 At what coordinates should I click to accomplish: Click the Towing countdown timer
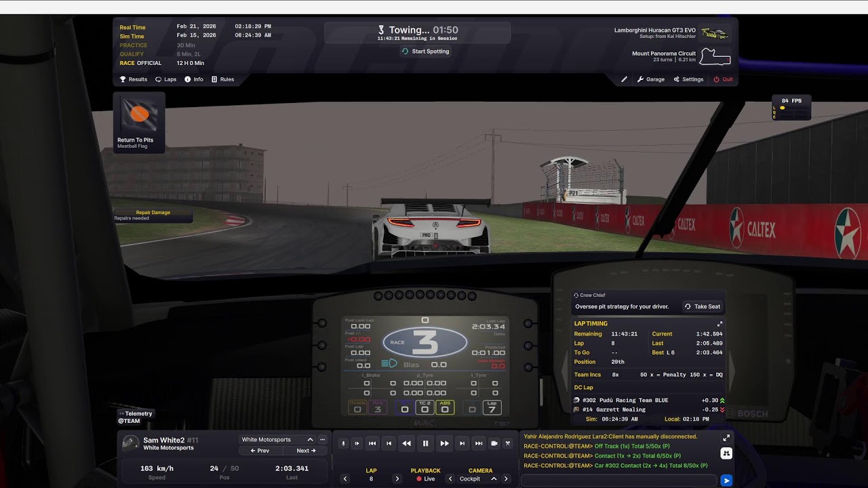tap(446, 30)
